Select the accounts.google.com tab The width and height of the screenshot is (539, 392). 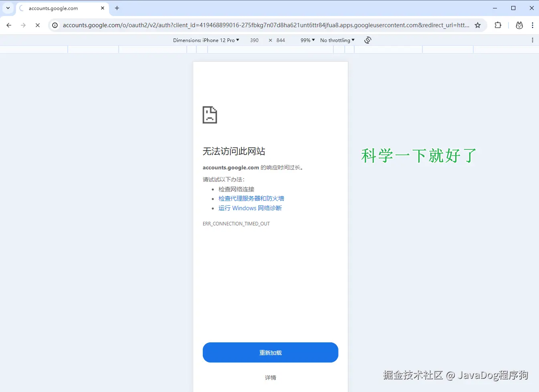click(x=62, y=8)
